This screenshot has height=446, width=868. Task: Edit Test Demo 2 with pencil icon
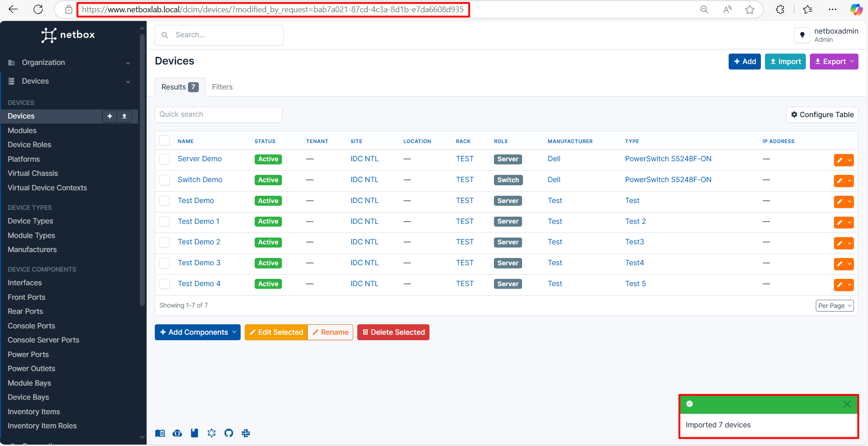click(x=839, y=243)
